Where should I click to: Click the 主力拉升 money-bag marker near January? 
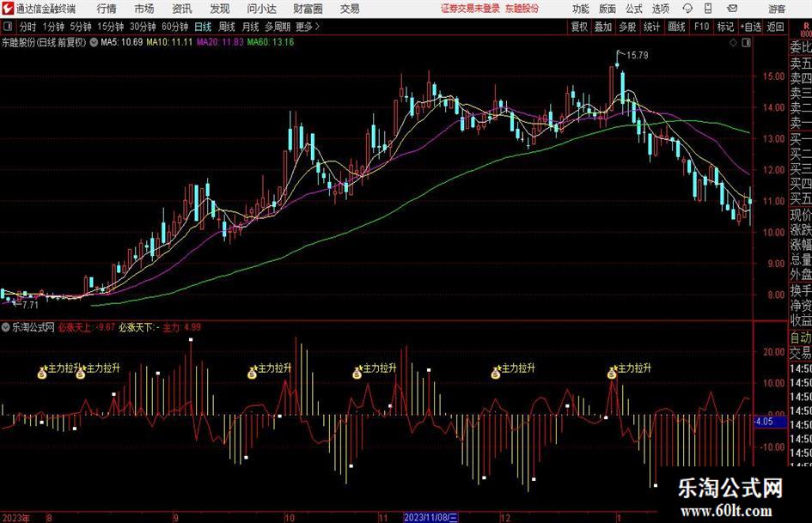pos(612,373)
